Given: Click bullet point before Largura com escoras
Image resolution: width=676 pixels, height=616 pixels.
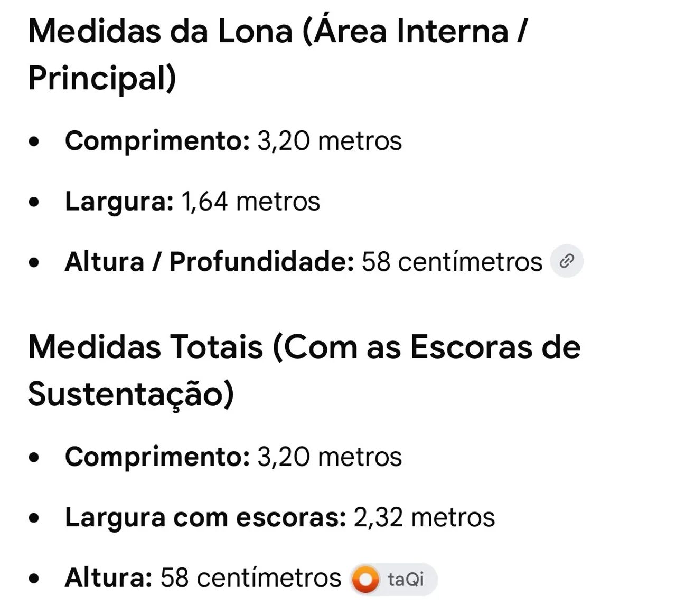Looking at the screenshot, I should click(x=34, y=518).
